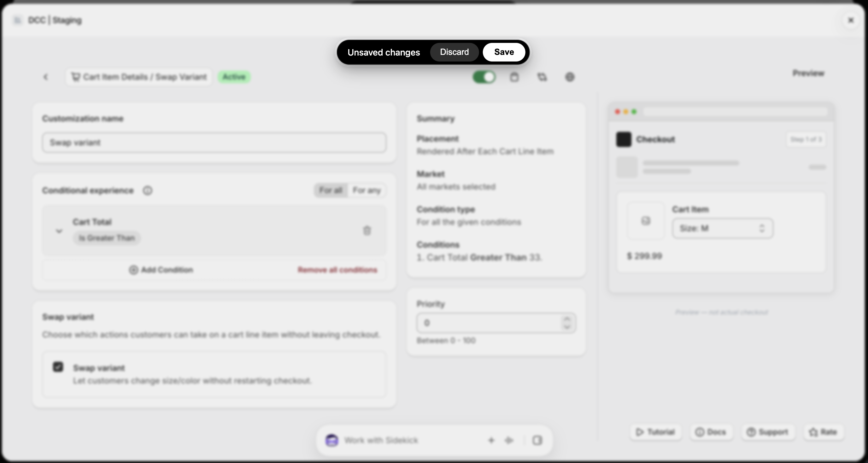868x463 pixels.
Task: Edit the Customization name field
Action: 214,143
